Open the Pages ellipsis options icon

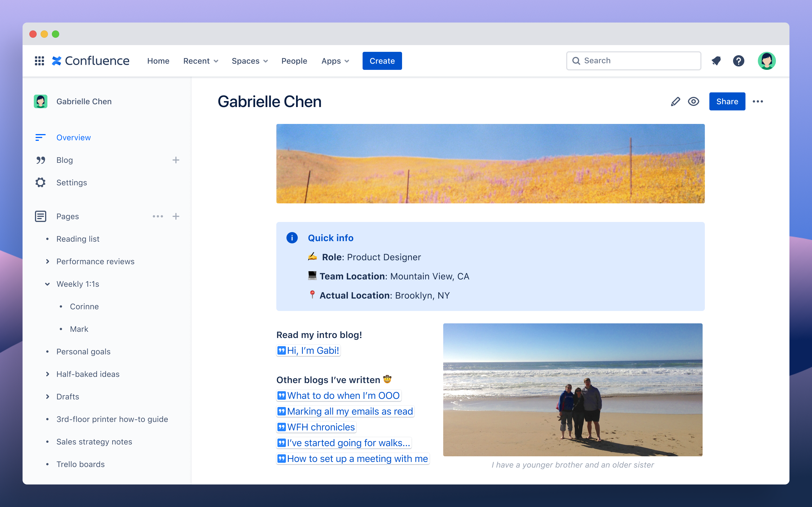click(158, 216)
